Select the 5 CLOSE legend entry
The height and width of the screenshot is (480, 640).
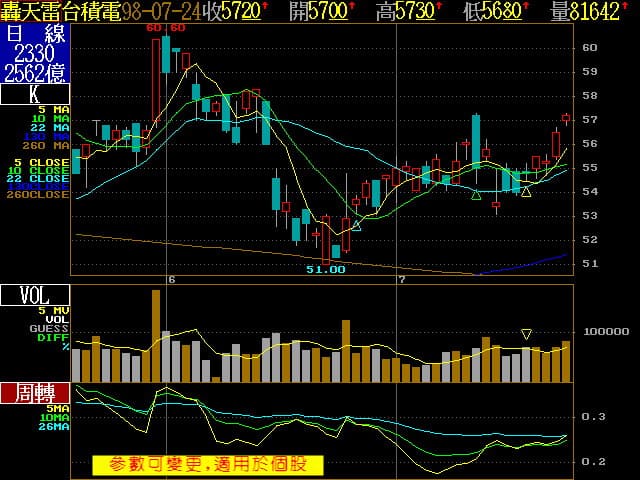[49, 161]
